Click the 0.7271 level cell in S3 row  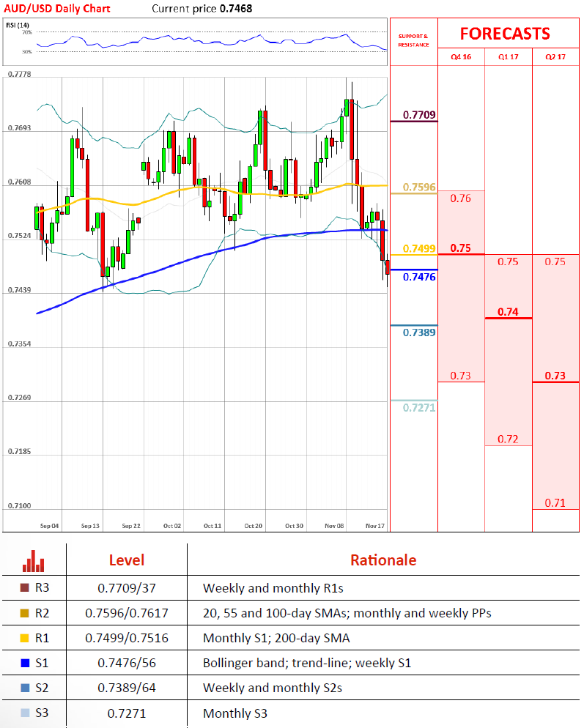tap(127, 713)
